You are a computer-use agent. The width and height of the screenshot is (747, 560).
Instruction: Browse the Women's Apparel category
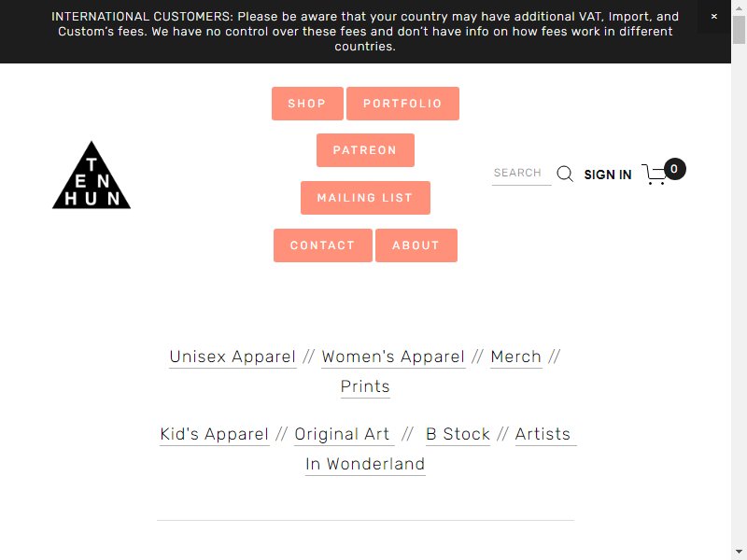tap(393, 357)
